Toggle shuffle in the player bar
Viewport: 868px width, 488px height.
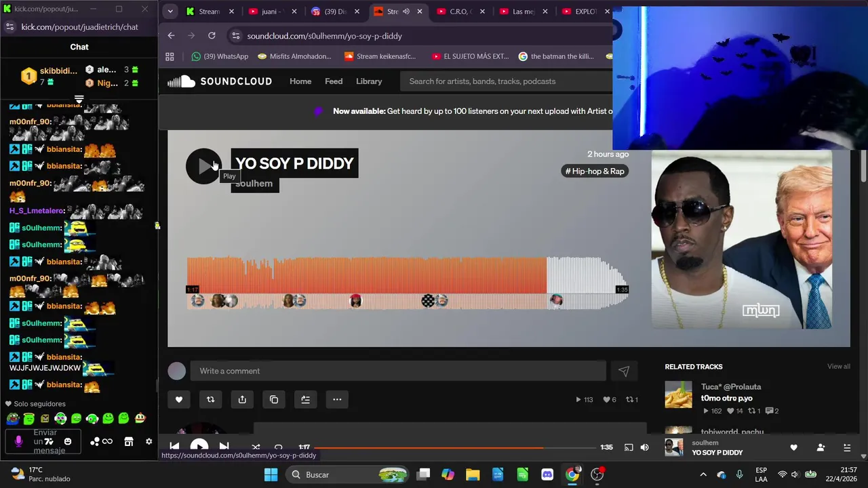tap(256, 447)
